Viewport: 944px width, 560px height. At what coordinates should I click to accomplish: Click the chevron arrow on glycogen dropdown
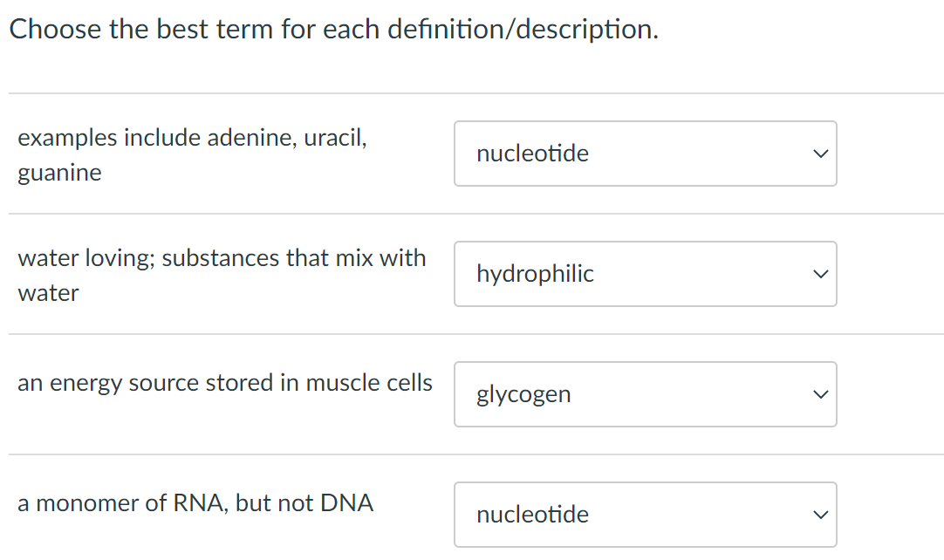[817, 395]
